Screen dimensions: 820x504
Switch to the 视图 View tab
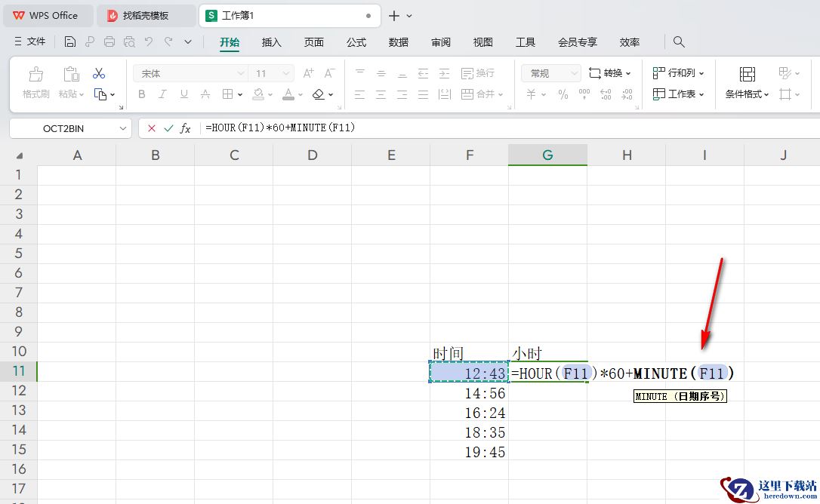point(482,42)
